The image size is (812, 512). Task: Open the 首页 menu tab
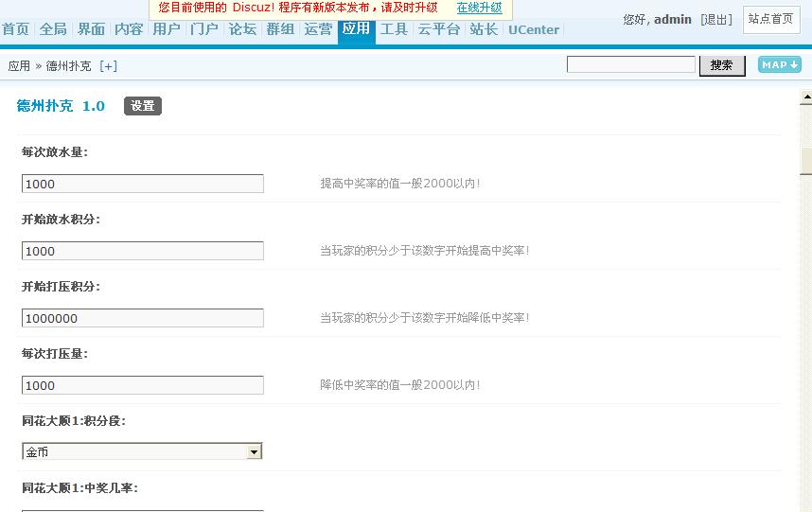point(15,29)
